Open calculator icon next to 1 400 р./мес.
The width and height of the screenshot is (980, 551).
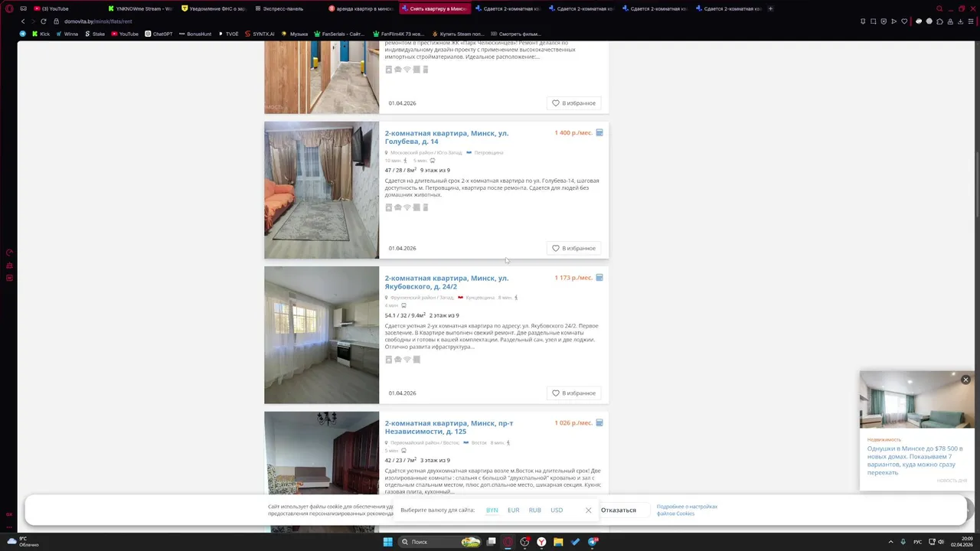[x=599, y=132]
